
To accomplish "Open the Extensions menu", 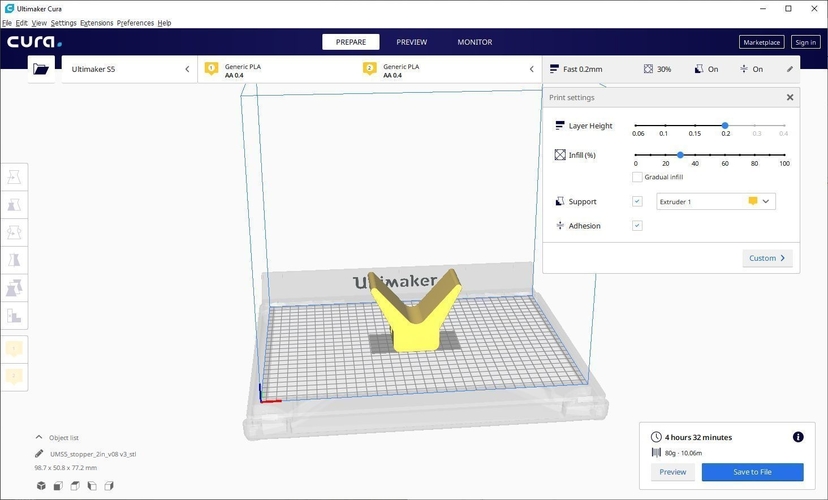I will [x=97, y=23].
